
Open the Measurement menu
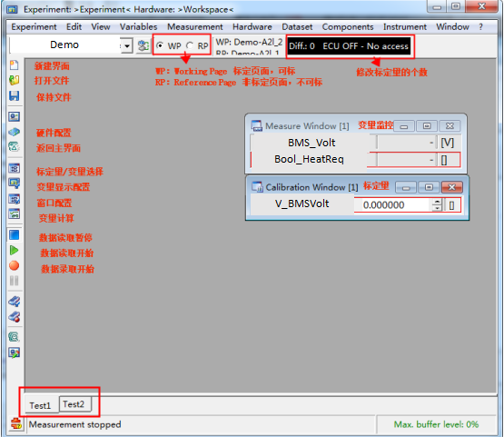click(x=194, y=26)
